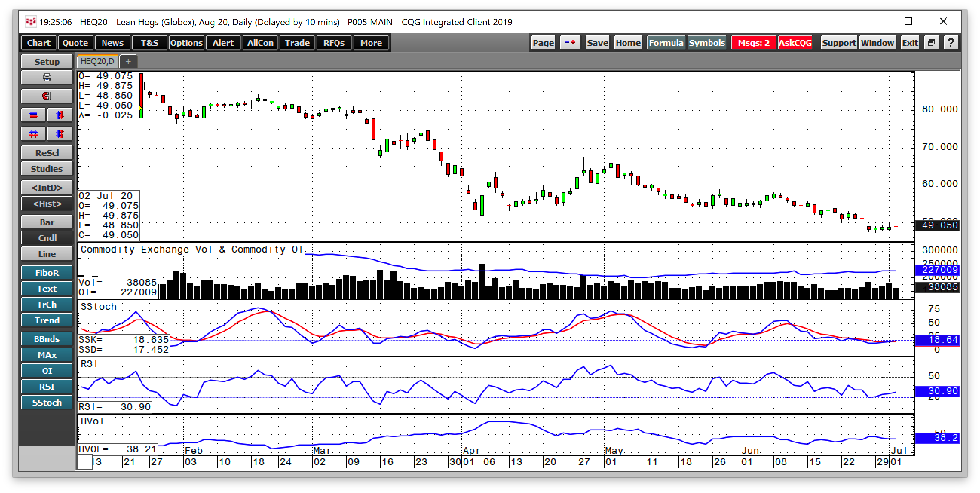Open the AllCon menu
The width and height of the screenshot is (980, 493).
tap(260, 43)
